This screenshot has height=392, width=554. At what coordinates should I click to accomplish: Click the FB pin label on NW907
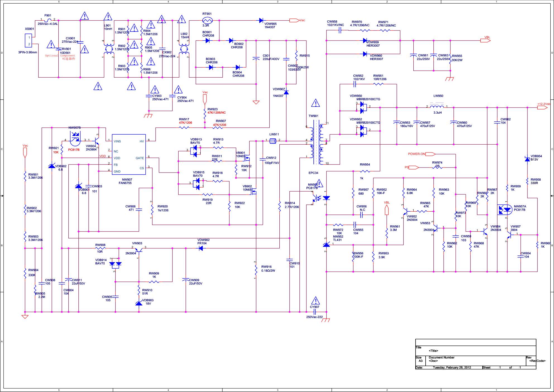tap(116, 165)
